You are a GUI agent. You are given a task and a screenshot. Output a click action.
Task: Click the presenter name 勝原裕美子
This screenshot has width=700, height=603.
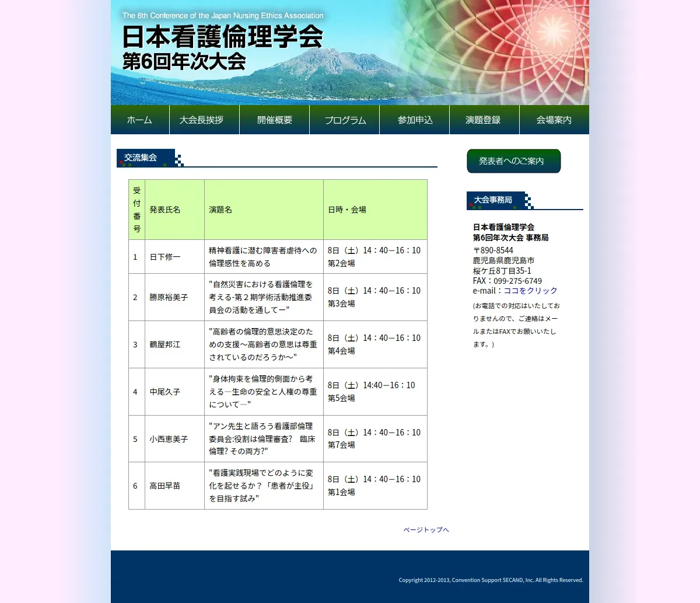pos(169,297)
